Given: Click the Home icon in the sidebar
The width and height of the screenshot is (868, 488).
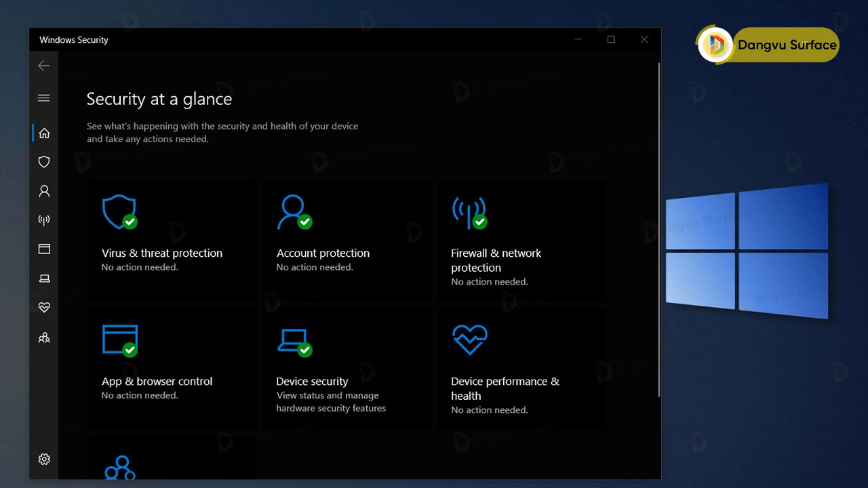Looking at the screenshot, I should (43, 133).
